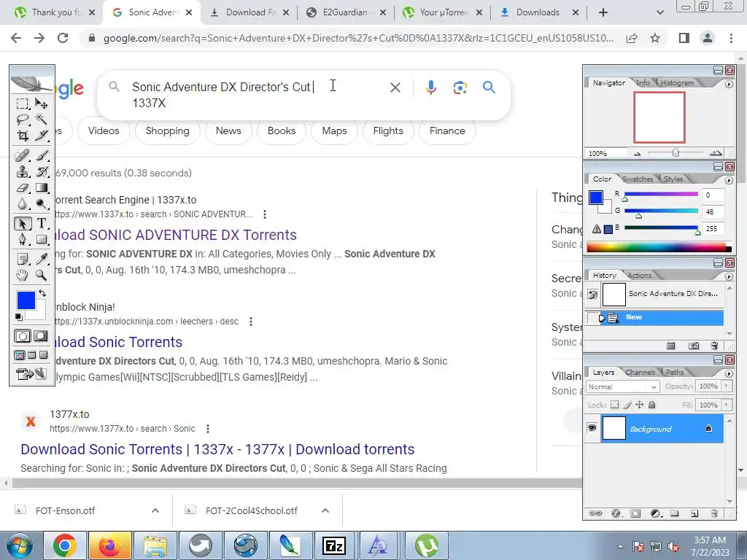Select the Slice tool
The width and height of the screenshot is (747, 560).
(42, 136)
